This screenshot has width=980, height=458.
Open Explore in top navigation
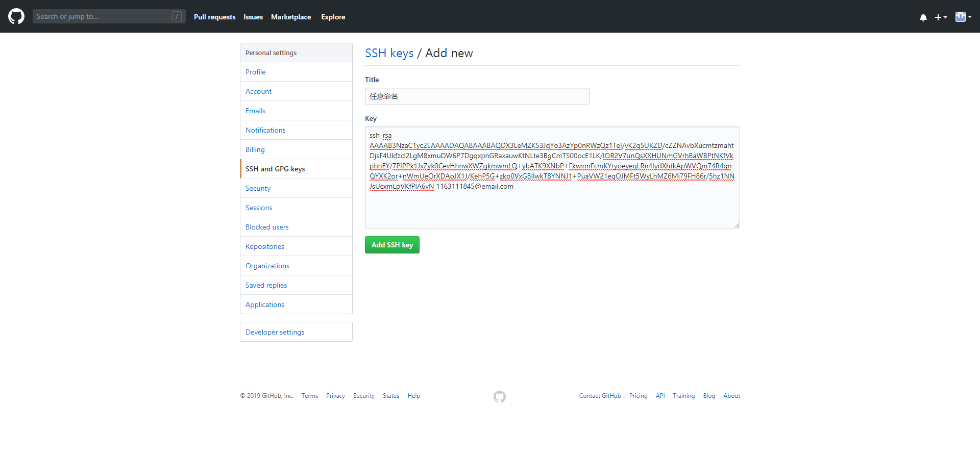[333, 17]
